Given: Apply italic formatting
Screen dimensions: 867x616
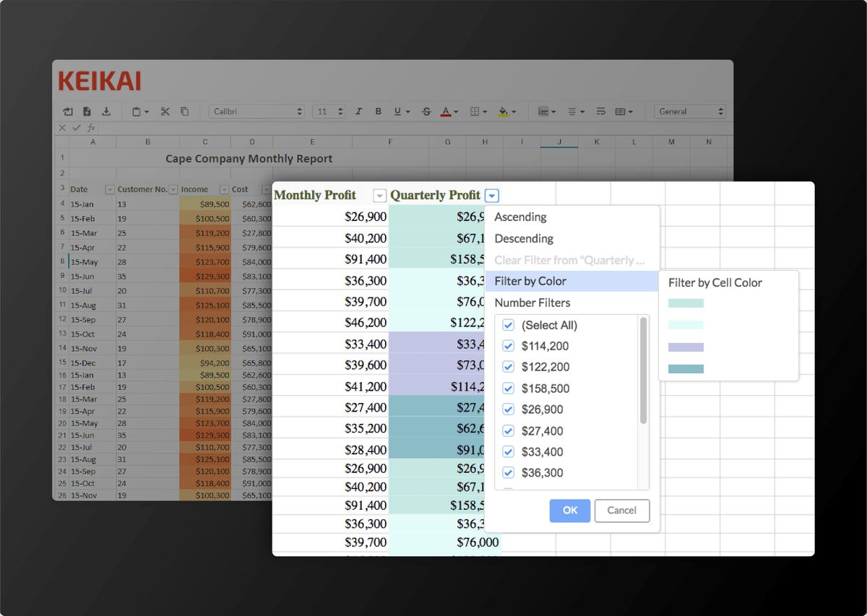Looking at the screenshot, I should pyautogui.click(x=358, y=111).
